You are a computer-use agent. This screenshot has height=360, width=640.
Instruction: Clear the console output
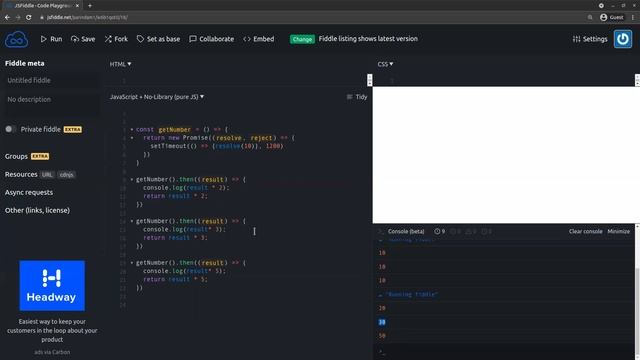tap(585, 231)
